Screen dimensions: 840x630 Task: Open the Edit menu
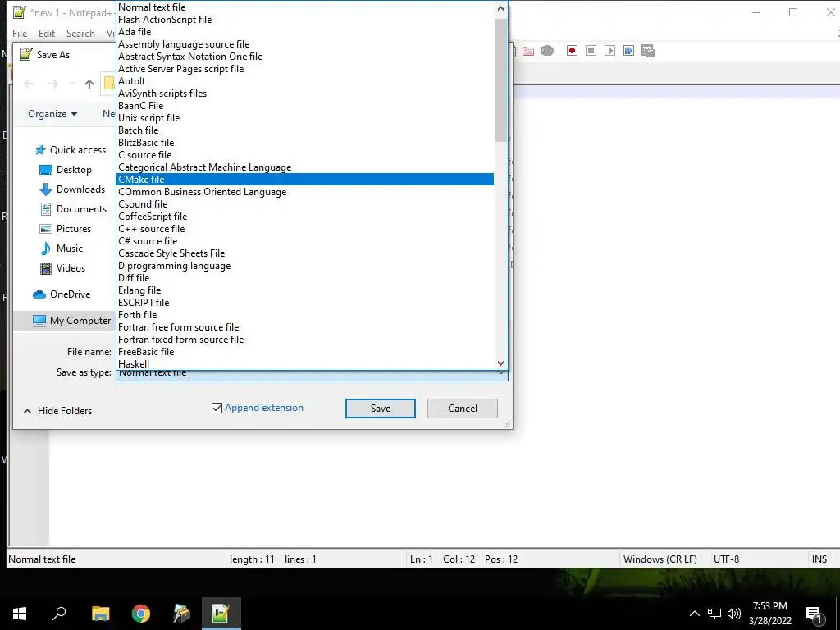(x=47, y=33)
